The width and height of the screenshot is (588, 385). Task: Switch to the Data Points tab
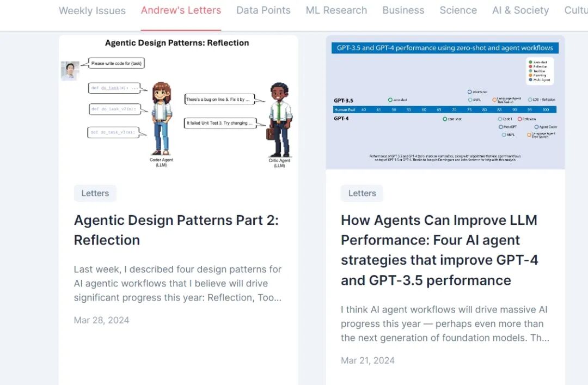[264, 10]
